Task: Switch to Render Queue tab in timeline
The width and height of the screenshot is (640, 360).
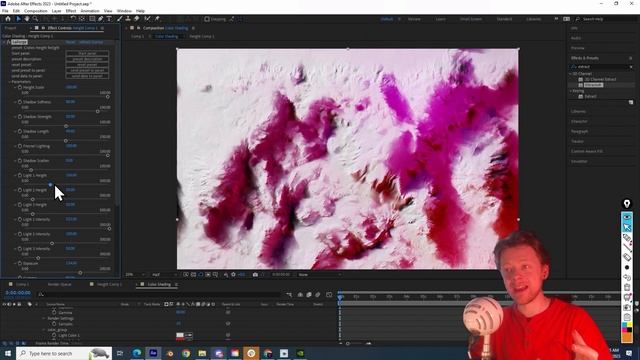Action: pos(59,284)
